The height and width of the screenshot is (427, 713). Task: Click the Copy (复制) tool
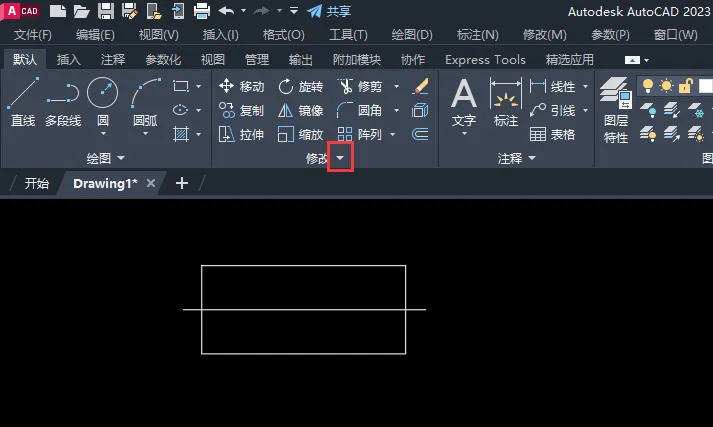241,110
